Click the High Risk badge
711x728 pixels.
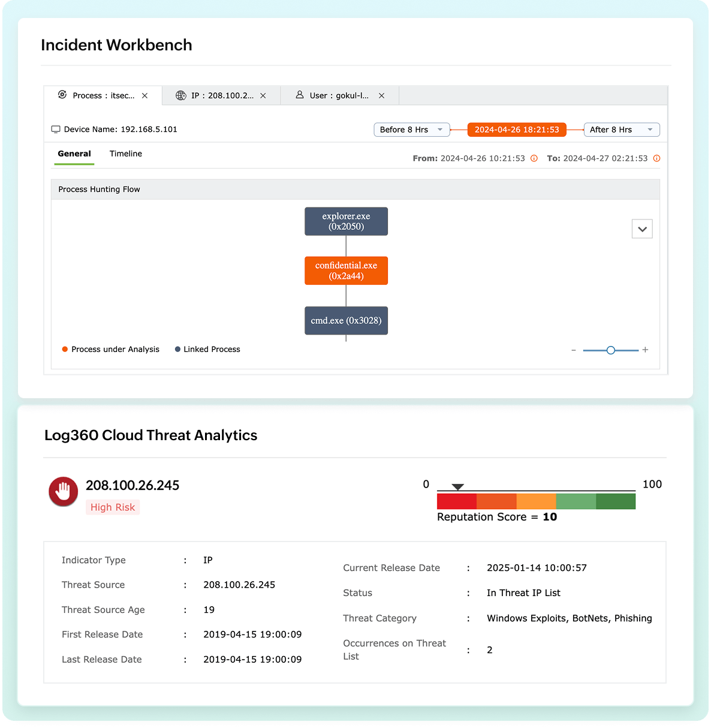point(113,507)
